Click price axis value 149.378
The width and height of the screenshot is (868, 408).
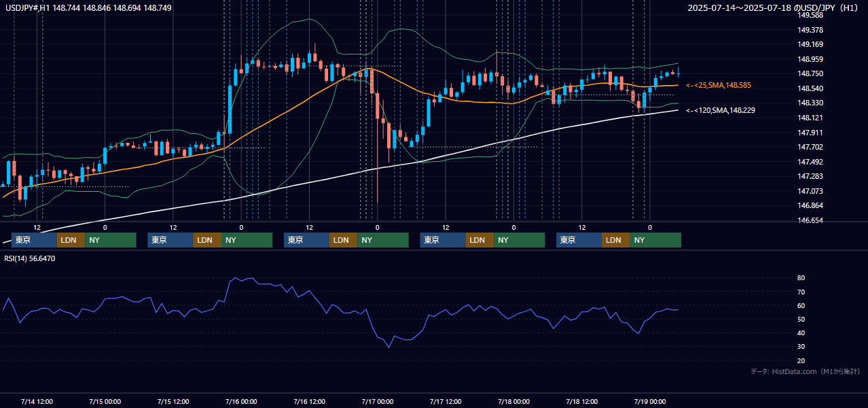[x=810, y=30]
